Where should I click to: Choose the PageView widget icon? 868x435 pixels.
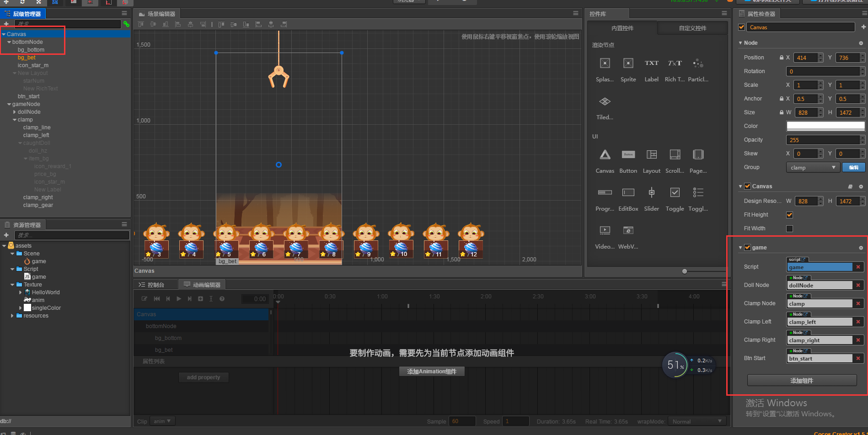pyautogui.click(x=698, y=155)
